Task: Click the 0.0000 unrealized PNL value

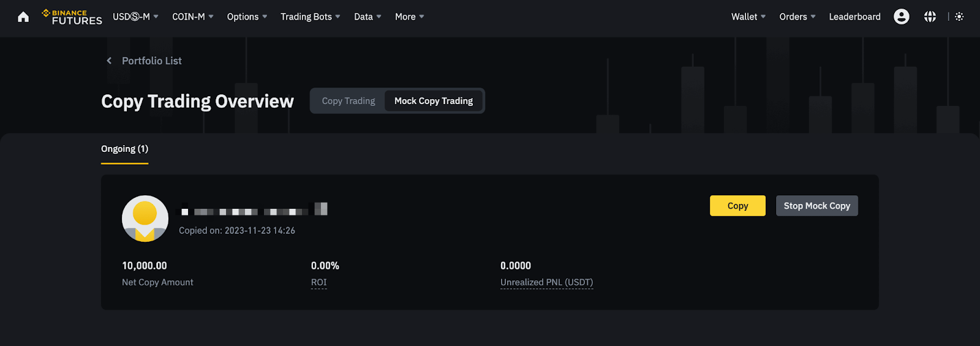Action: [516, 266]
